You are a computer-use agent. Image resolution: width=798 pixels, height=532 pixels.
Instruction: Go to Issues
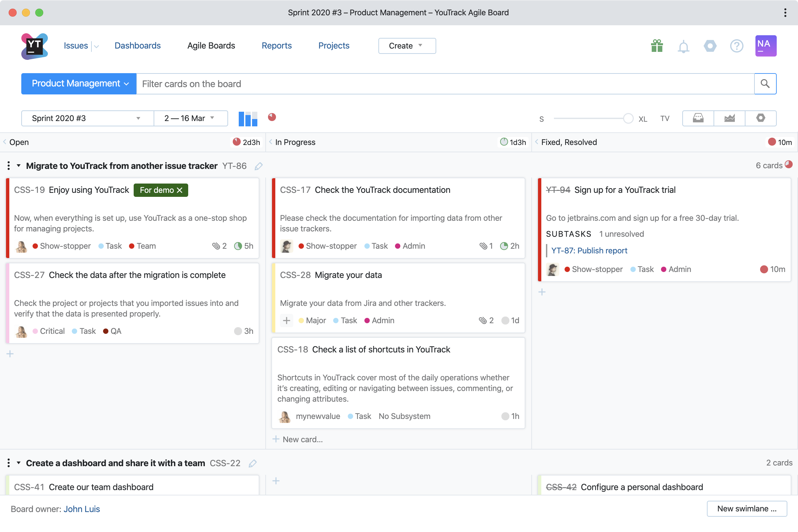click(x=76, y=46)
